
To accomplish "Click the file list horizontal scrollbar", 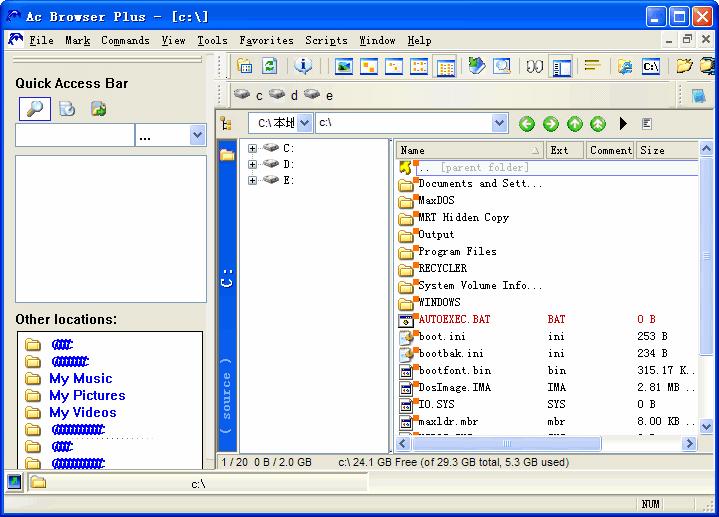I will tap(540, 443).
